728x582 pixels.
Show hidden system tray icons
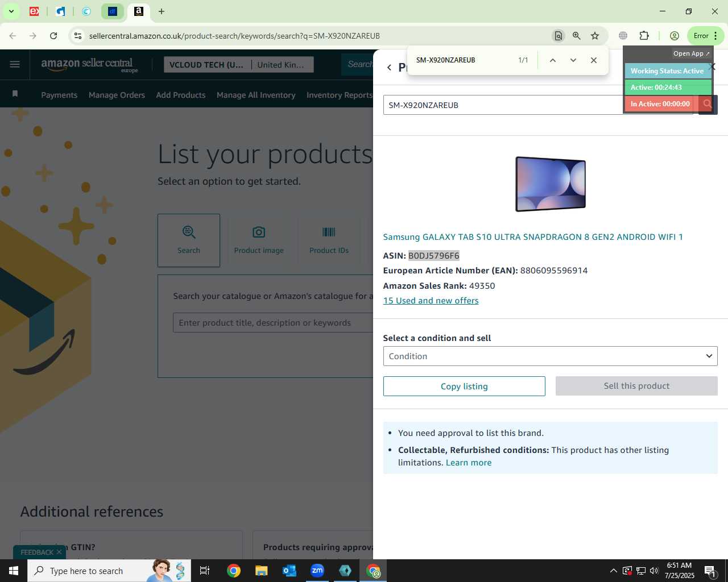click(x=613, y=571)
